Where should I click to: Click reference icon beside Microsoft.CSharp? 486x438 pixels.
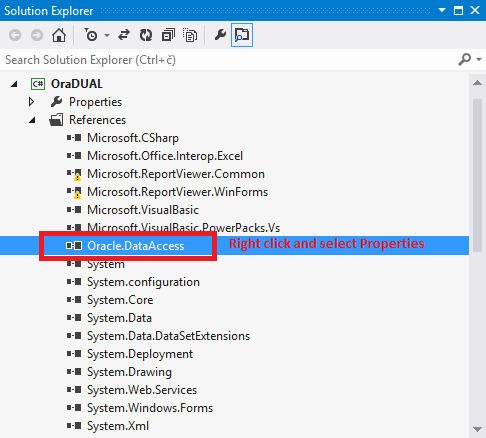click(74, 137)
